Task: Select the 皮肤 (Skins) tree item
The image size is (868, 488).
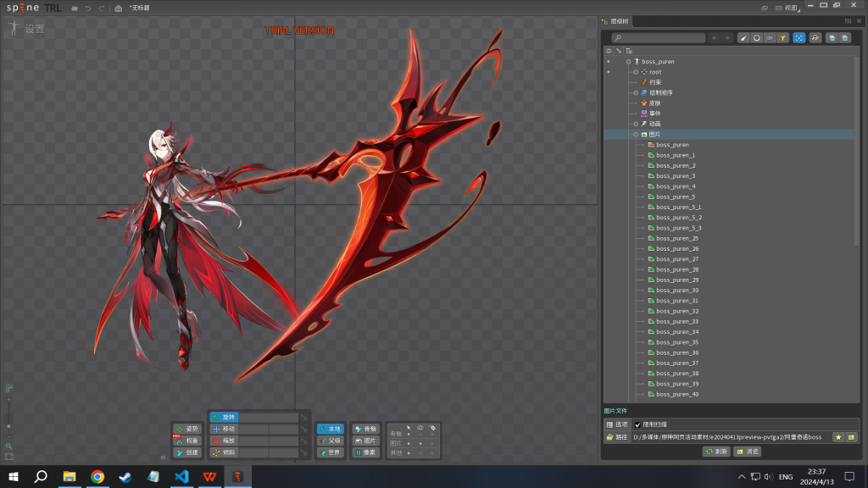Action: pyautogui.click(x=655, y=103)
